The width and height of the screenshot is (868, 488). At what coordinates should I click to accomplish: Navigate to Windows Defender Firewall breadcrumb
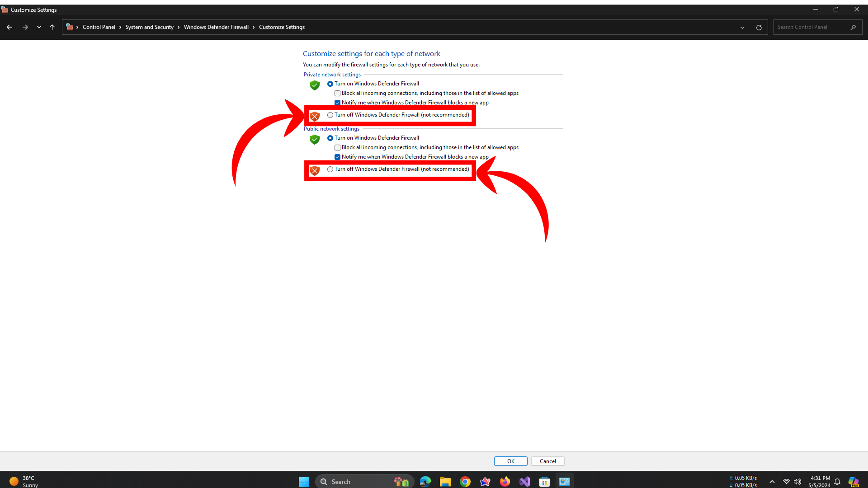[216, 27]
